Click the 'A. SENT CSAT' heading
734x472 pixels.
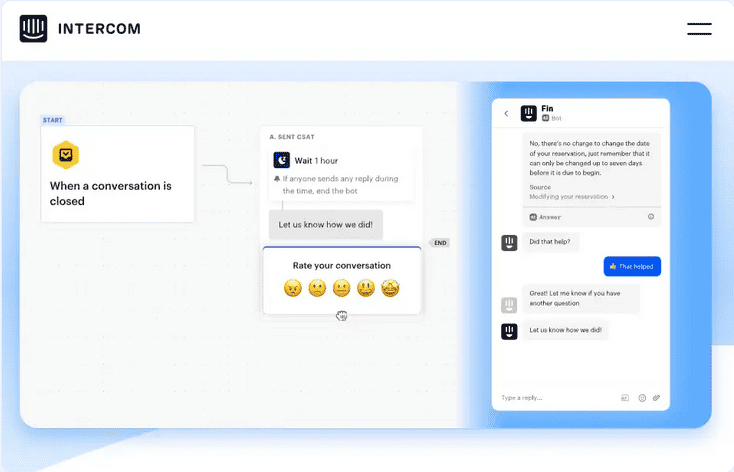coord(292,137)
